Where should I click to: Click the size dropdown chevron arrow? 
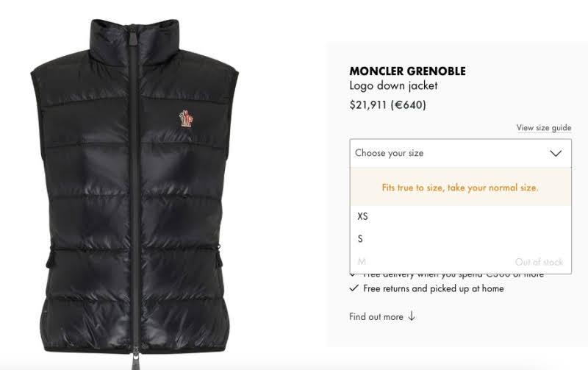(x=556, y=153)
